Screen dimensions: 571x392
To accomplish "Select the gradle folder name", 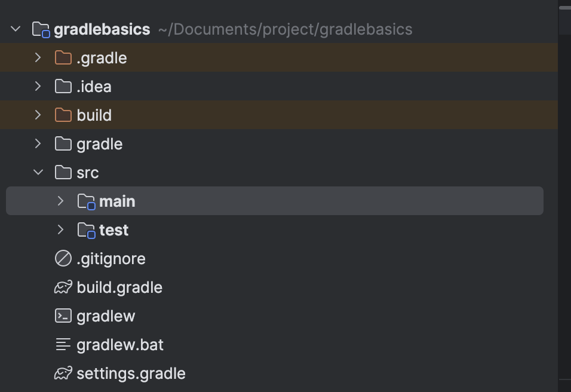I will pos(99,144).
